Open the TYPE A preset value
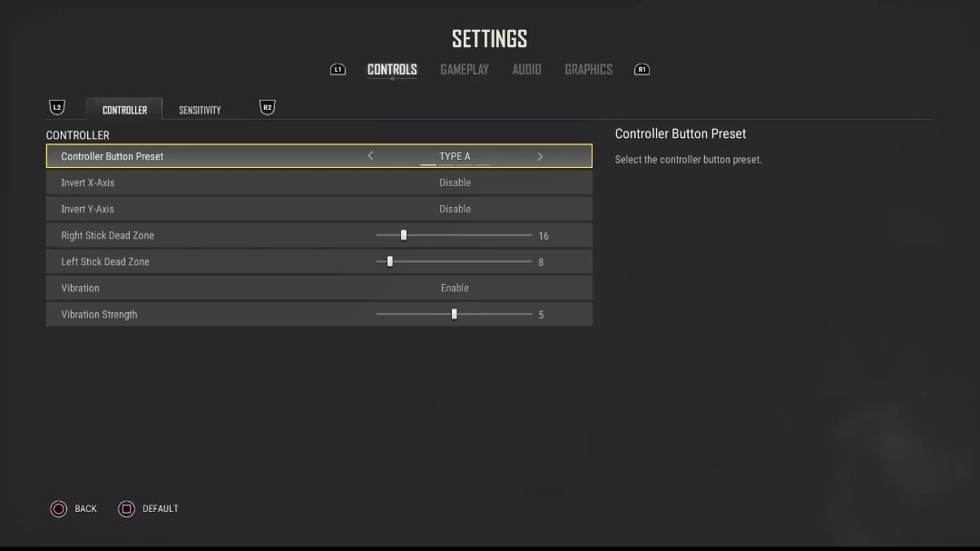The image size is (980, 551). (455, 156)
